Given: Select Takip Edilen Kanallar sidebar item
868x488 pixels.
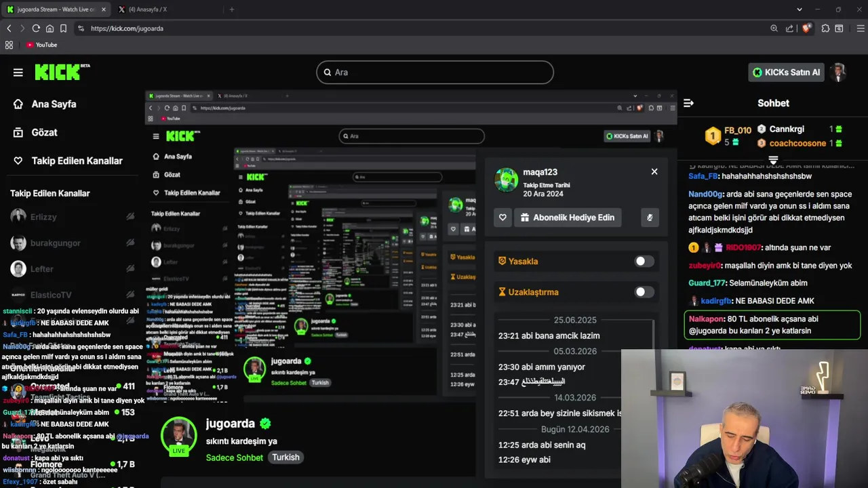Looking at the screenshot, I should pyautogui.click(x=68, y=161).
